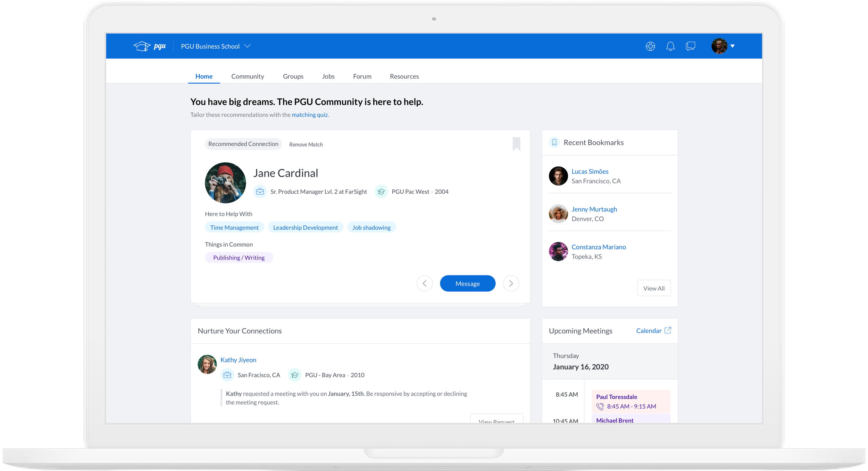View all recent bookmarks

tap(653, 288)
